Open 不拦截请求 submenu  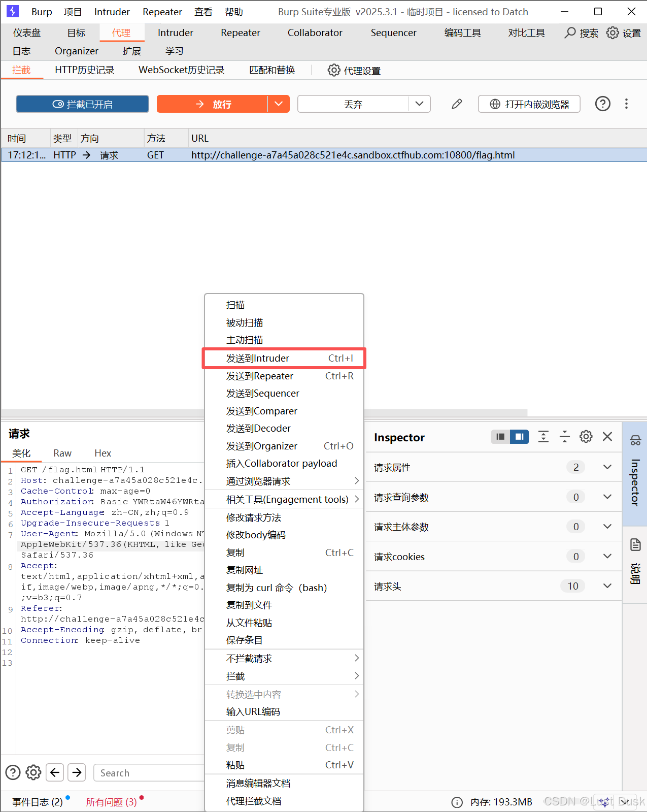284,658
